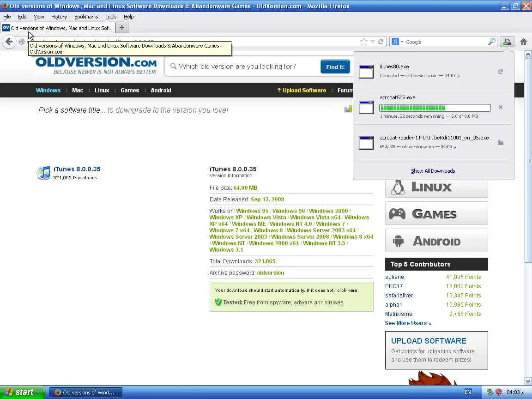
Task: Click the acrobat505.exe download progress bar
Action: [435, 108]
